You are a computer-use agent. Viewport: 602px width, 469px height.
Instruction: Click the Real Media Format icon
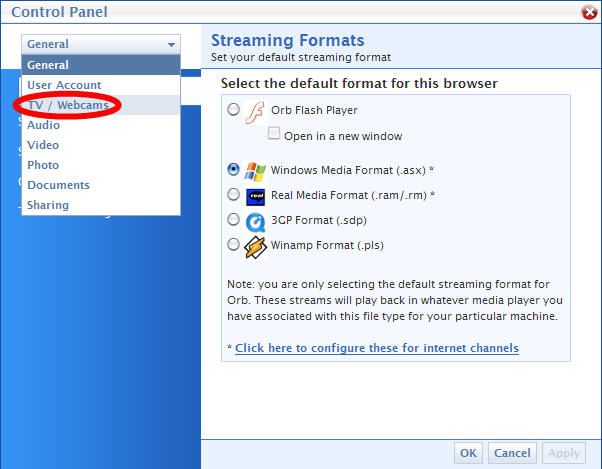point(255,197)
